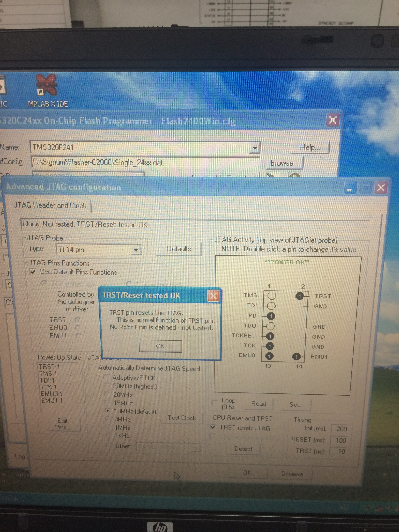Click Browse... in the Flash Programmer window

tap(285, 163)
